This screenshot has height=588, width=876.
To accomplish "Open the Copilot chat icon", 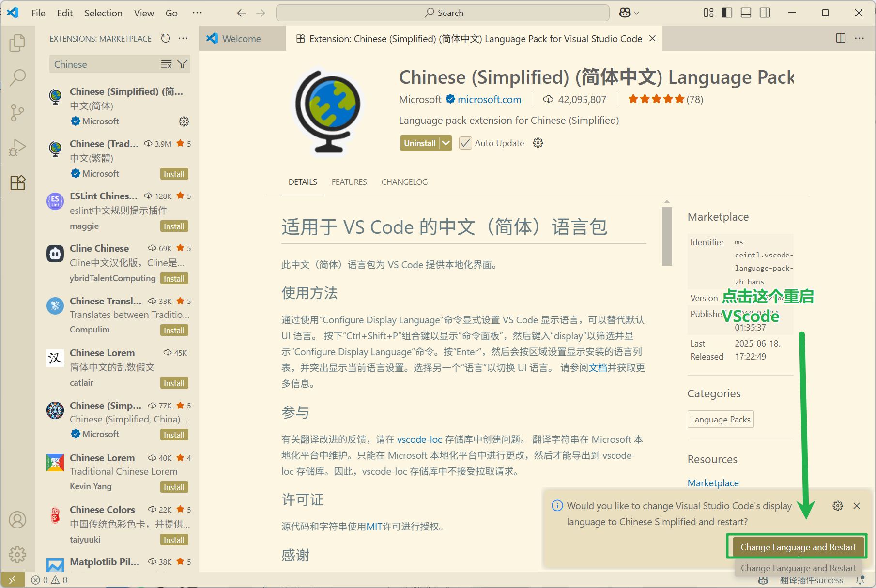I will [x=625, y=13].
